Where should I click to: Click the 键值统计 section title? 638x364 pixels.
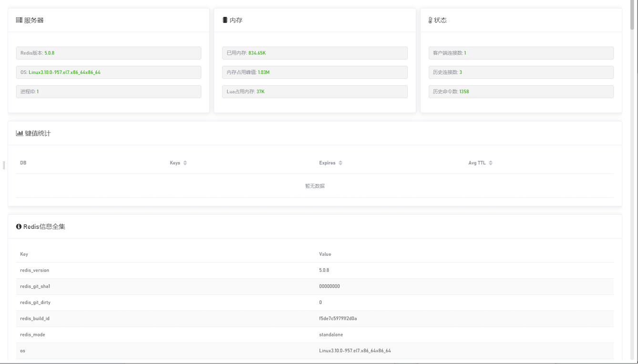coord(38,133)
